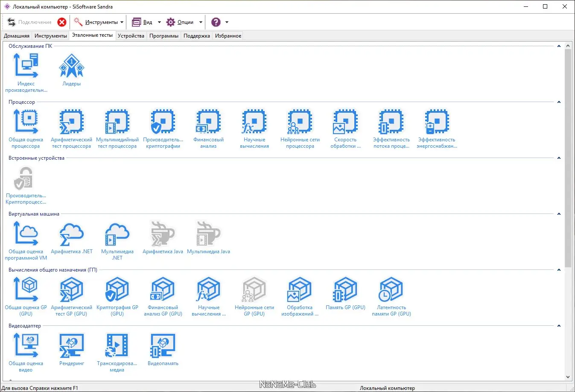Click the scrollbar up arrow
575x392 pixels.
[x=568, y=46]
